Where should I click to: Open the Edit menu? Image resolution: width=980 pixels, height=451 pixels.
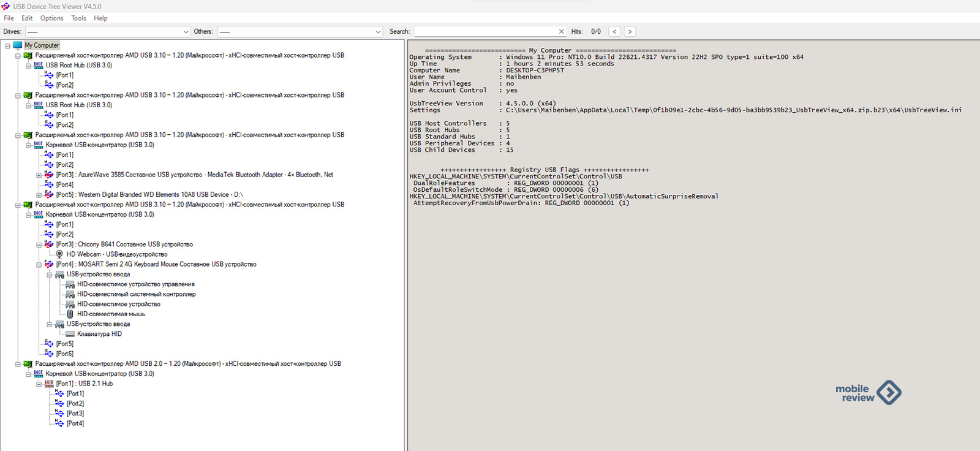[27, 18]
